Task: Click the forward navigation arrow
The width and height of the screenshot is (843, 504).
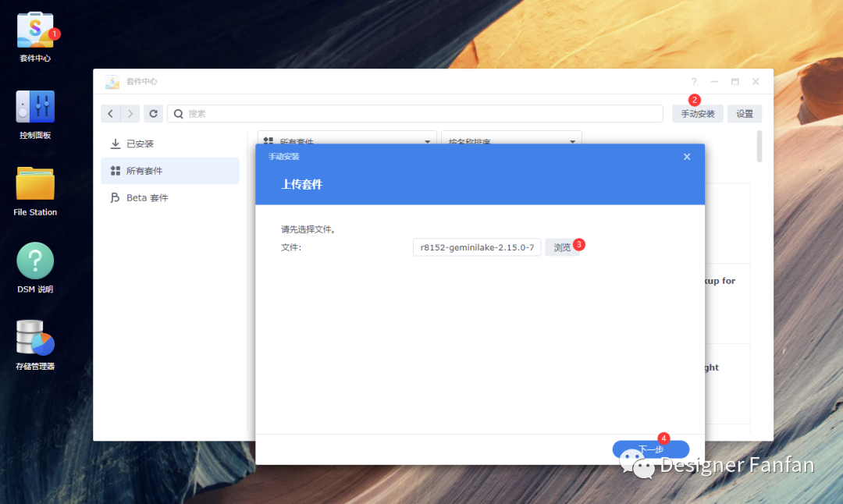Action: click(x=130, y=113)
